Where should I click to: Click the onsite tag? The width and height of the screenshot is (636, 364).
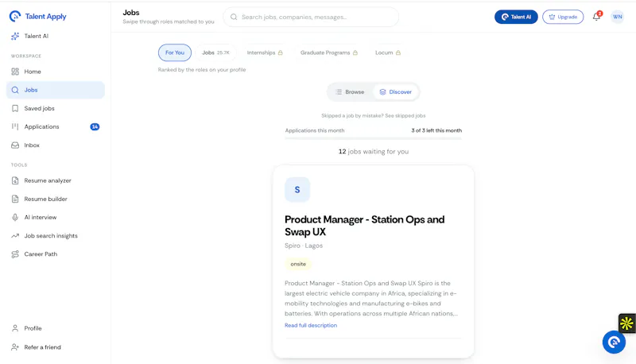coord(298,264)
